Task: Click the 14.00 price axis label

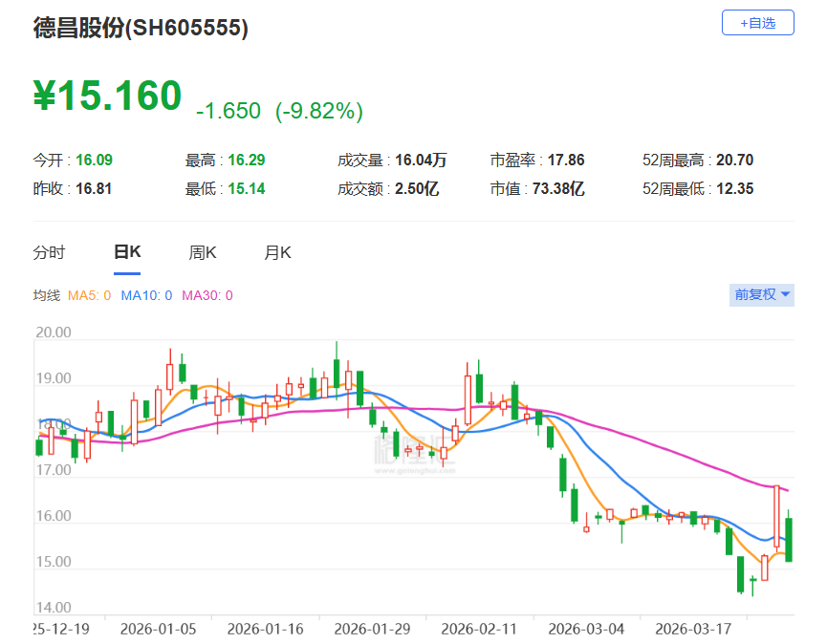Action: (x=54, y=608)
